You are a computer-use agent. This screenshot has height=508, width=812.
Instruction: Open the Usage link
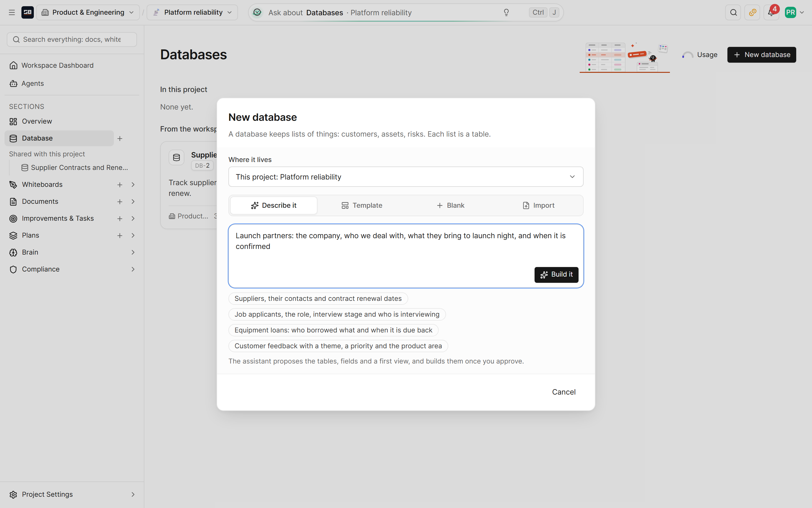pyautogui.click(x=700, y=55)
